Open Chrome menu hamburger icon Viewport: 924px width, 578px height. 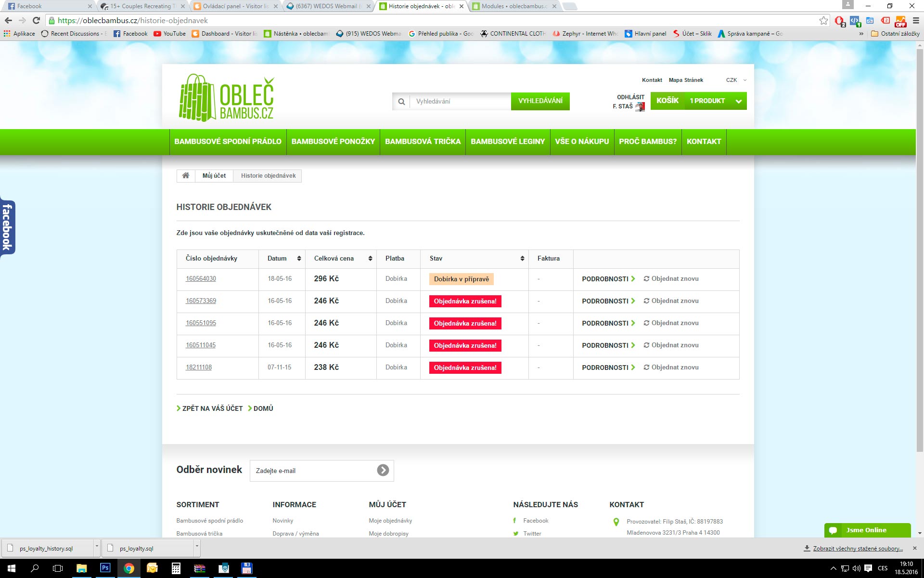pos(916,21)
